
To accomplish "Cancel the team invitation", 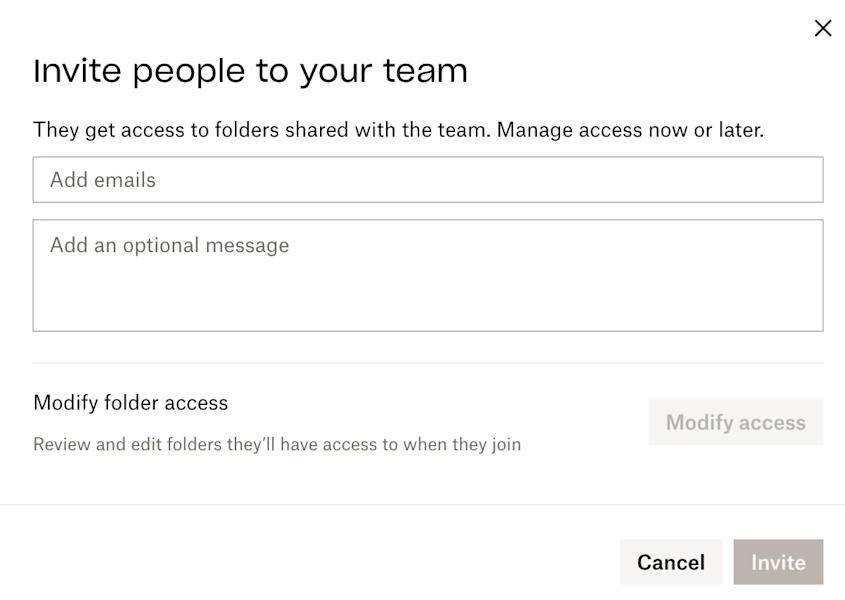I will 671,562.
